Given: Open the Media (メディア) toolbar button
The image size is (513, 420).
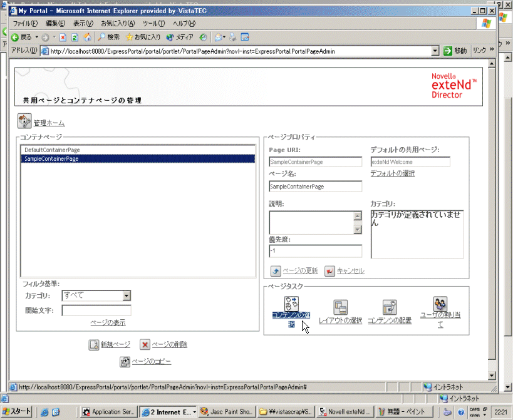Looking at the screenshot, I should pos(180,38).
